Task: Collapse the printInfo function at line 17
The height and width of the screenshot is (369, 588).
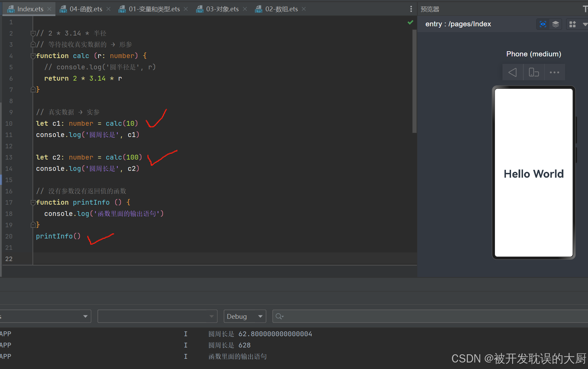Action: [x=33, y=203]
